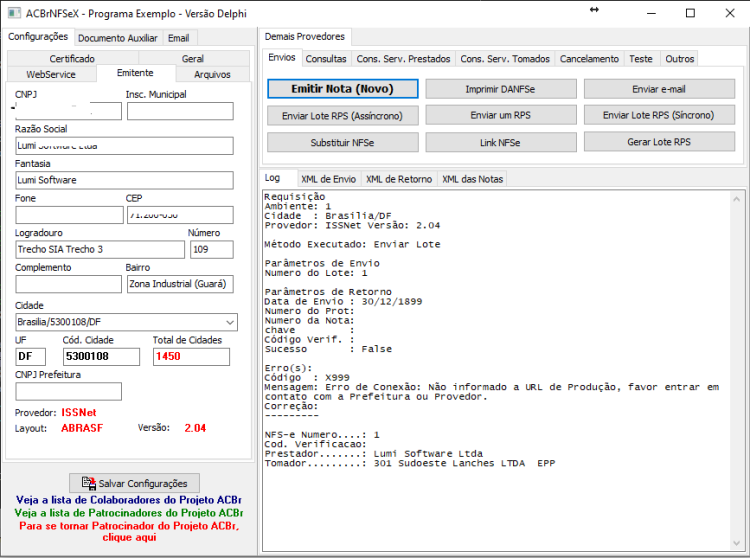Click the Logradouro field
Viewport: 750px width, 558px height.
point(100,250)
